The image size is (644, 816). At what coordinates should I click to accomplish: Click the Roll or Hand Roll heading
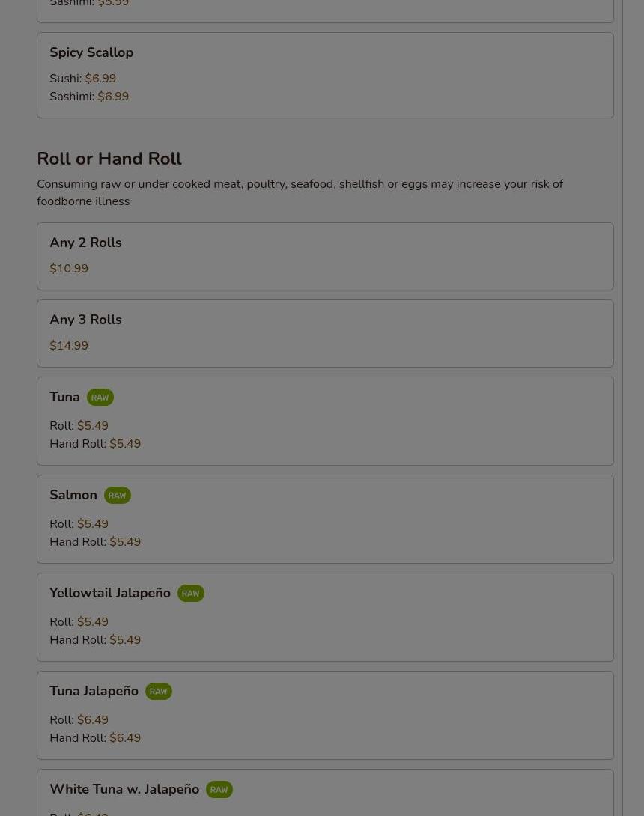109,158
